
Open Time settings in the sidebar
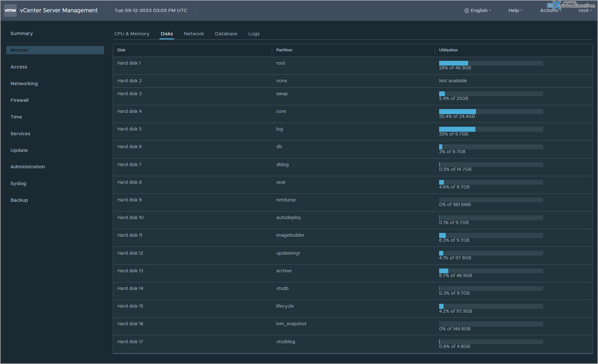pos(16,117)
